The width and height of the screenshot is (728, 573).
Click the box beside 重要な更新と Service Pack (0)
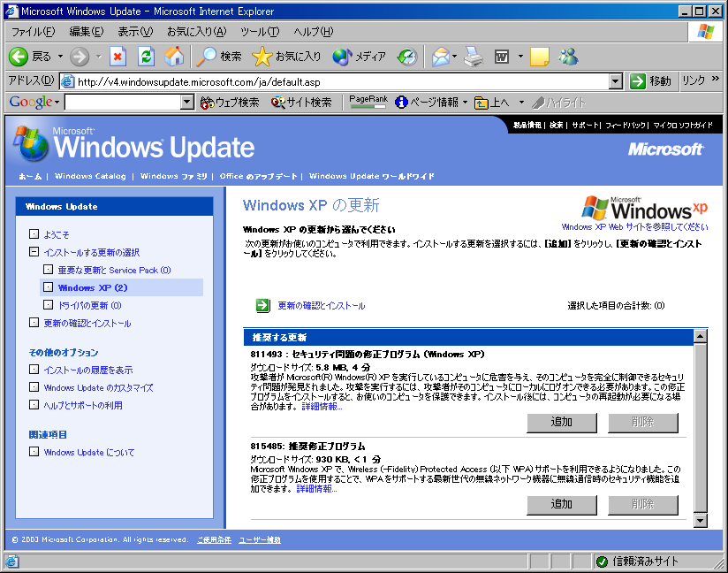49,269
